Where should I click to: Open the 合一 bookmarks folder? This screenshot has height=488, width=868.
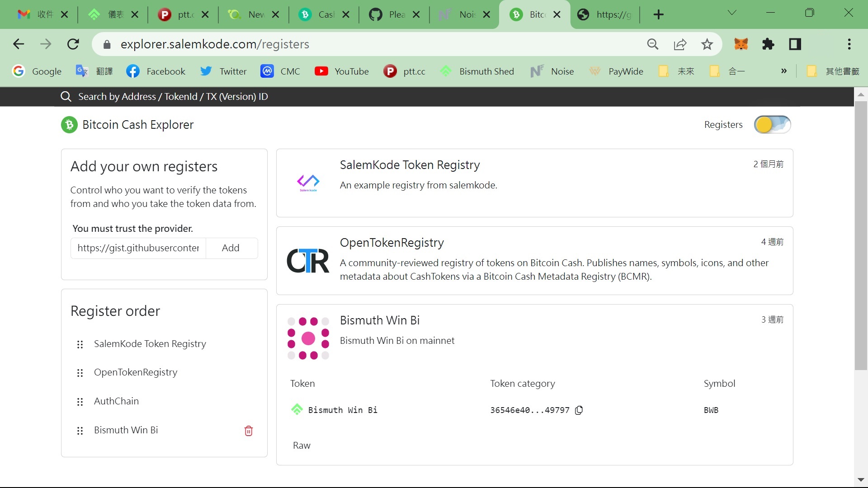click(x=727, y=71)
